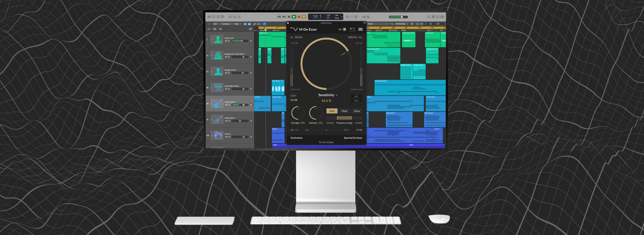Toggle the M-De-Esser On power switch
Screen dimensions: 644x235
click(344, 29)
